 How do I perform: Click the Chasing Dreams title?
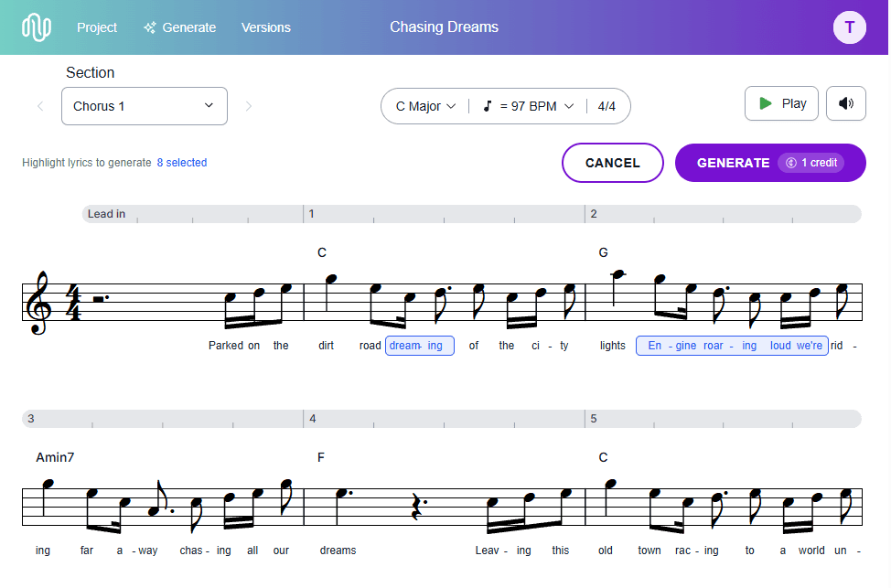pyautogui.click(x=444, y=27)
